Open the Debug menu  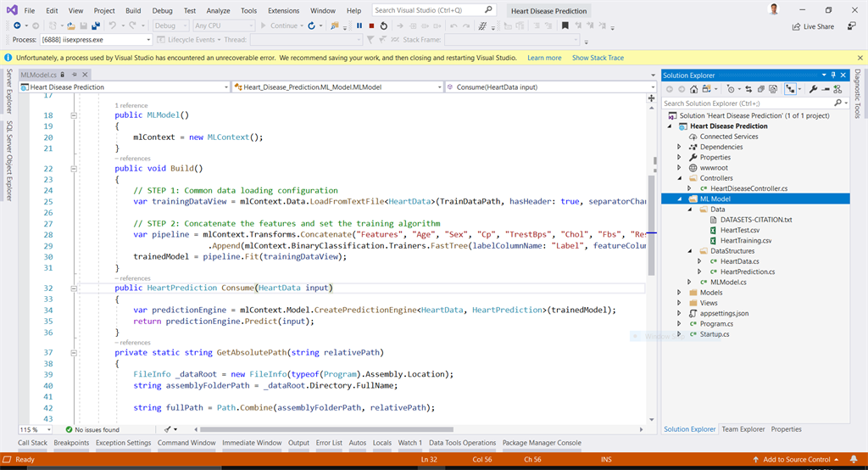[x=162, y=10]
